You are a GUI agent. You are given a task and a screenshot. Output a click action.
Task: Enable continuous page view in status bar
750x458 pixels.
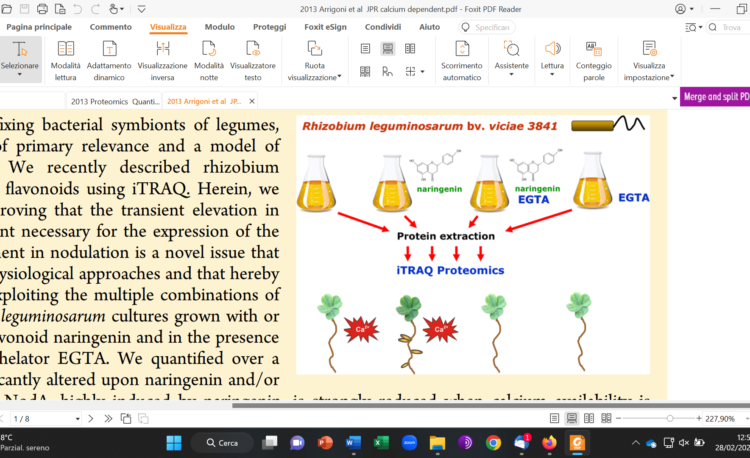[x=572, y=418]
